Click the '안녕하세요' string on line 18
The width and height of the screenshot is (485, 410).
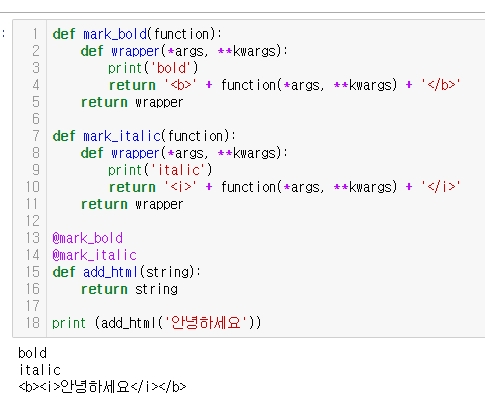[x=206, y=323]
